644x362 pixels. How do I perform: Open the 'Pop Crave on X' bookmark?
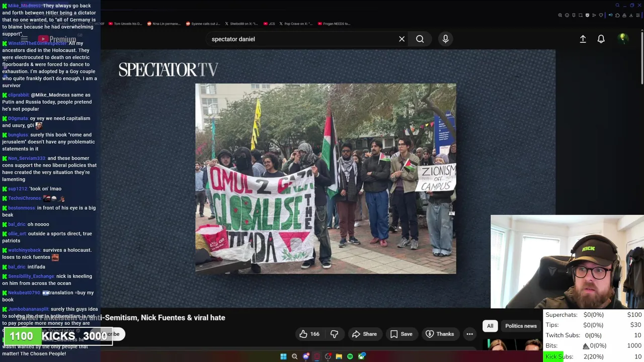296,24
